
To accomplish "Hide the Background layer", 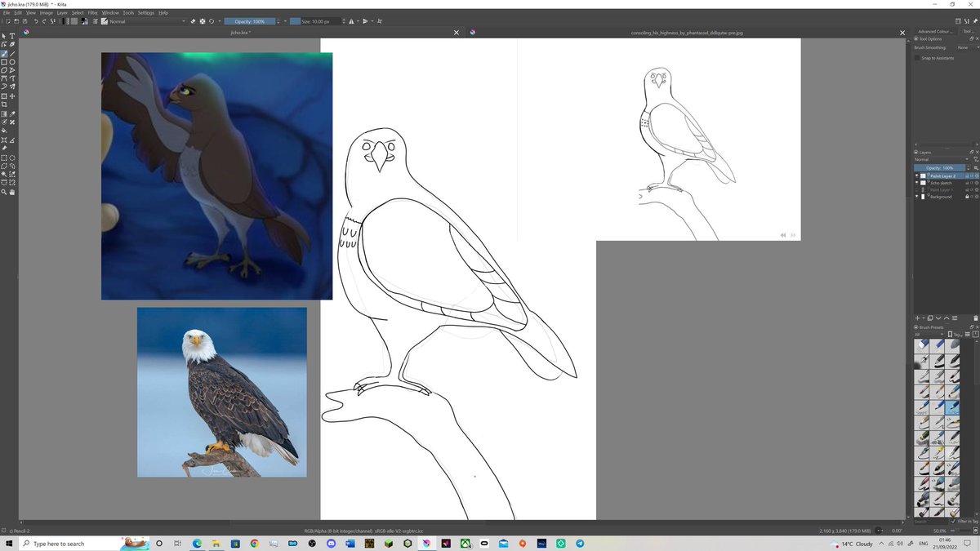I will (917, 197).
